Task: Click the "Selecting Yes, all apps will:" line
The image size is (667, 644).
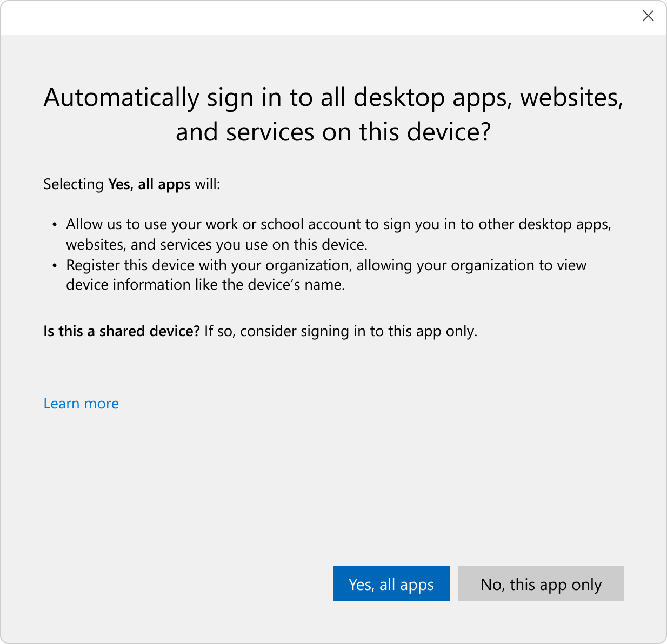Action: [x=132, y=184]
